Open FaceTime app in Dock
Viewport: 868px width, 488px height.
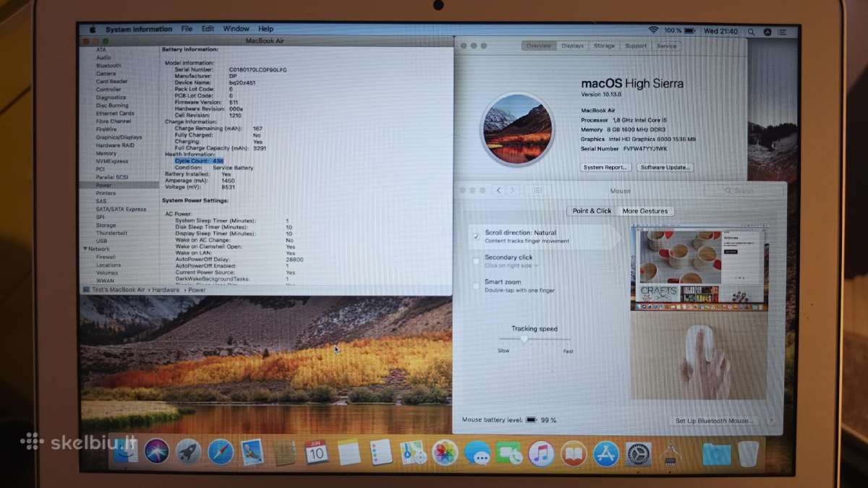click(x=509, y=453)
